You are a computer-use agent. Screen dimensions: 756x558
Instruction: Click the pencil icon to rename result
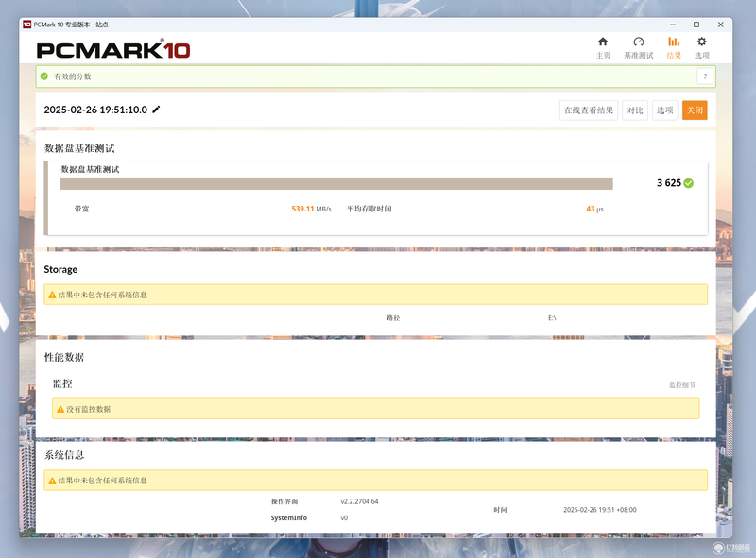(156, 110)
